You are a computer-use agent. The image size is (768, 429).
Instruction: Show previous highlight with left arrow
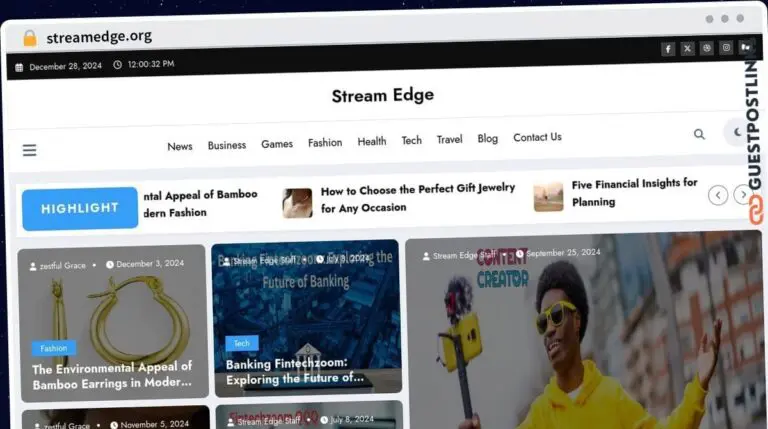(x=718, y=195)
